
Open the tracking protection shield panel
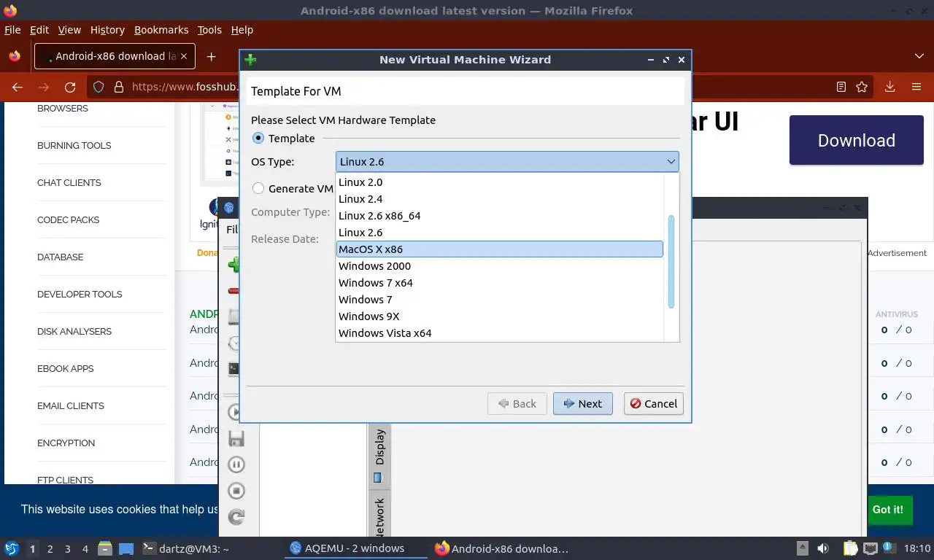click(x=99, y=87)
